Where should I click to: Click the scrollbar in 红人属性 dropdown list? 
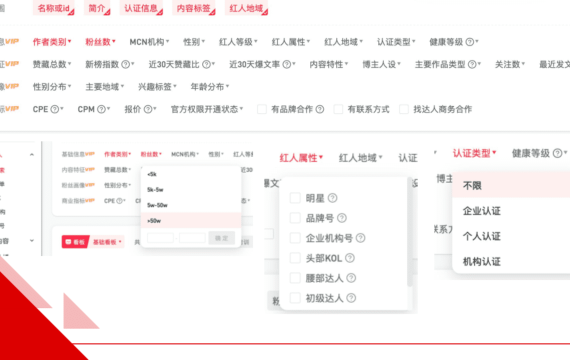coord(410,233)
